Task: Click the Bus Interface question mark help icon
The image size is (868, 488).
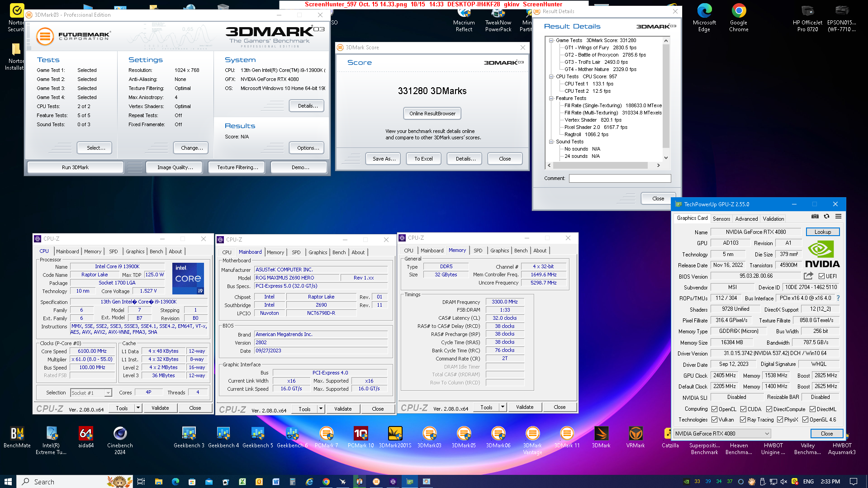Action: coord(838,298)
